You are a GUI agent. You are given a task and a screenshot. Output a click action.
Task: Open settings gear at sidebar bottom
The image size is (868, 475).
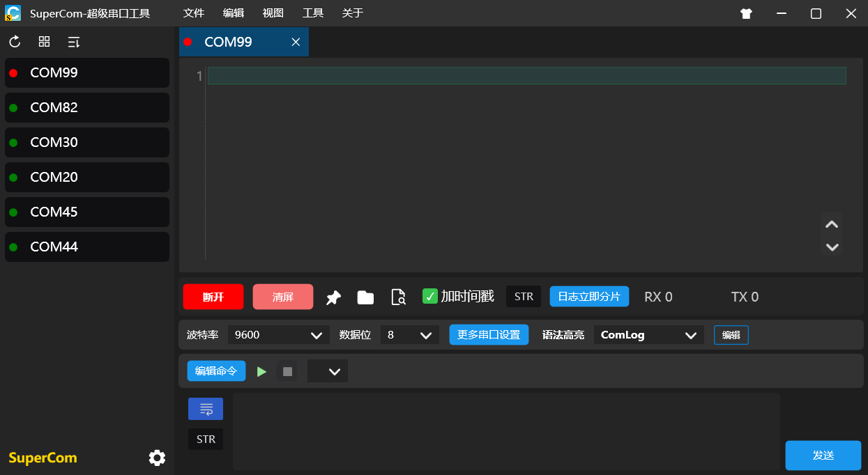[157, 458]
